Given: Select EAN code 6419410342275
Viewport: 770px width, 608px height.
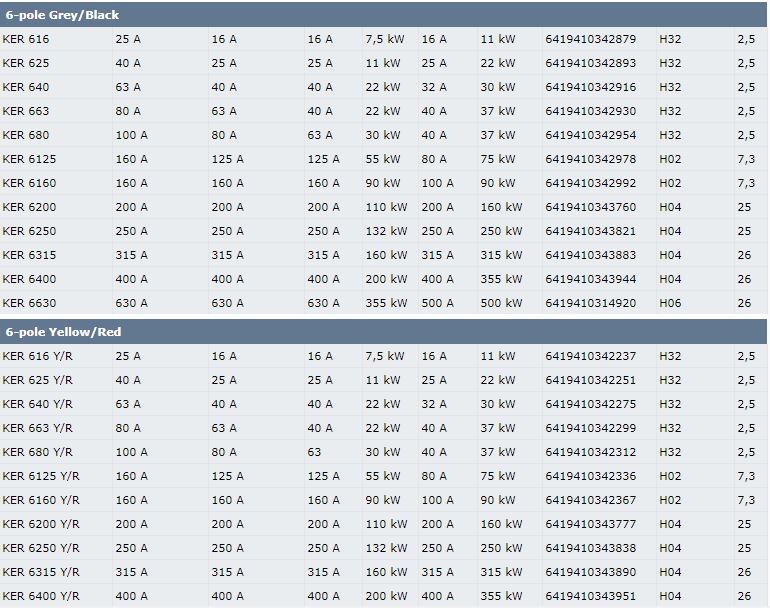Looking at the screenshot, I should (x=590, y=404).
